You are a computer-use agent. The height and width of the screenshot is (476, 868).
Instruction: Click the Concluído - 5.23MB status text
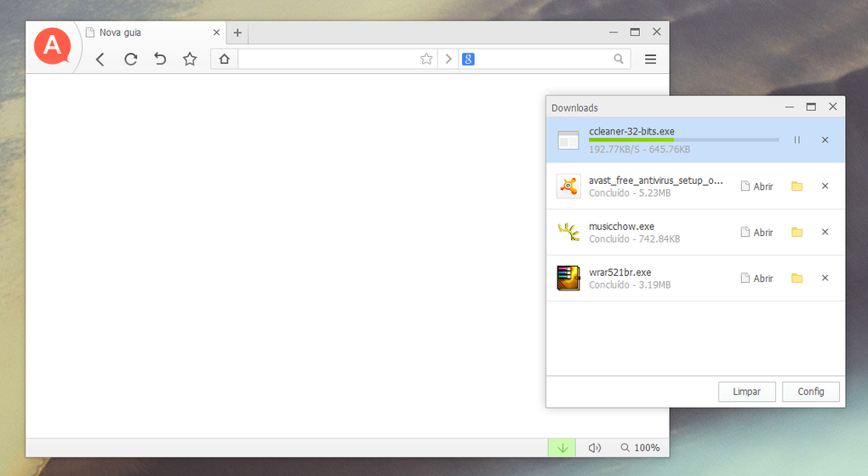(630, 192)
